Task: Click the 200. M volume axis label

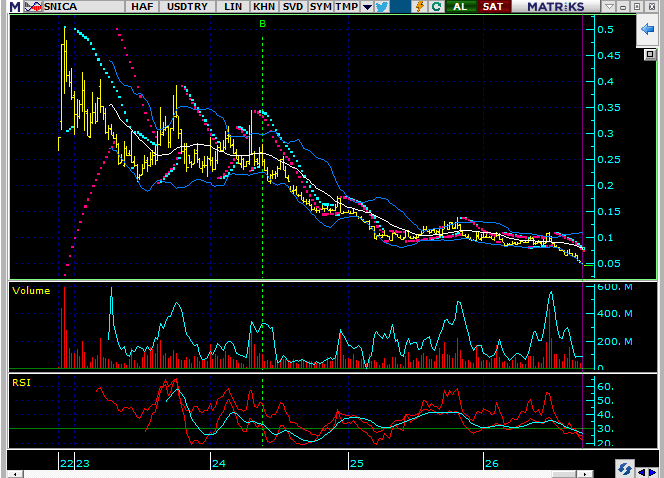Action: point(614,341)
